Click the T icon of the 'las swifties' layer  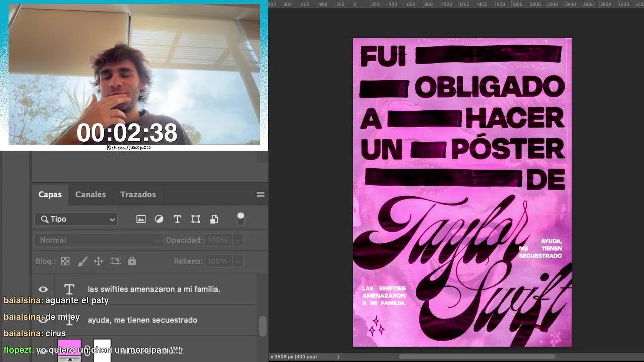click(69, 289)
